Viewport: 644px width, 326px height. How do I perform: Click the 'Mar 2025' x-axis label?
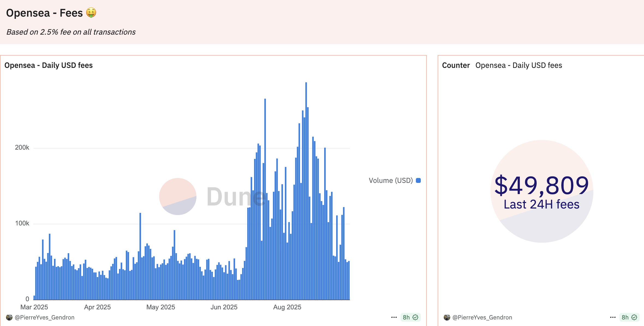(x=34, y=307)
